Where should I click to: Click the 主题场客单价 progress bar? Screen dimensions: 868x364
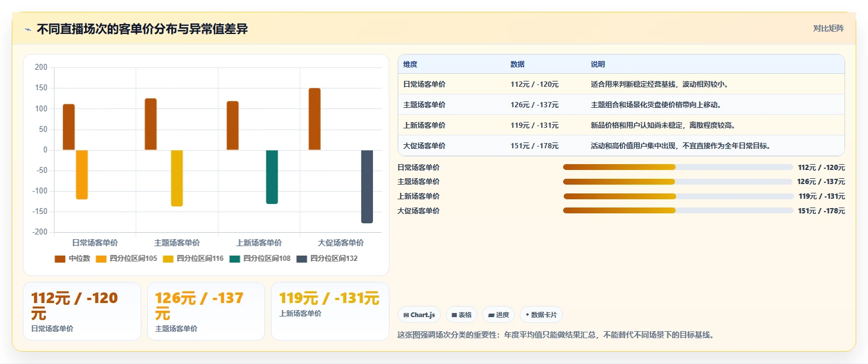coord(678,182)
